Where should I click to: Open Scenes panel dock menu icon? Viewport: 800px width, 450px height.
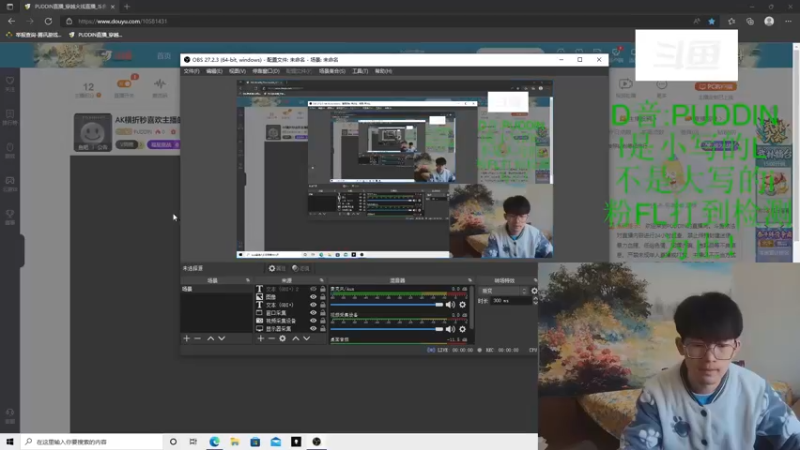click(x=248, y=281)
